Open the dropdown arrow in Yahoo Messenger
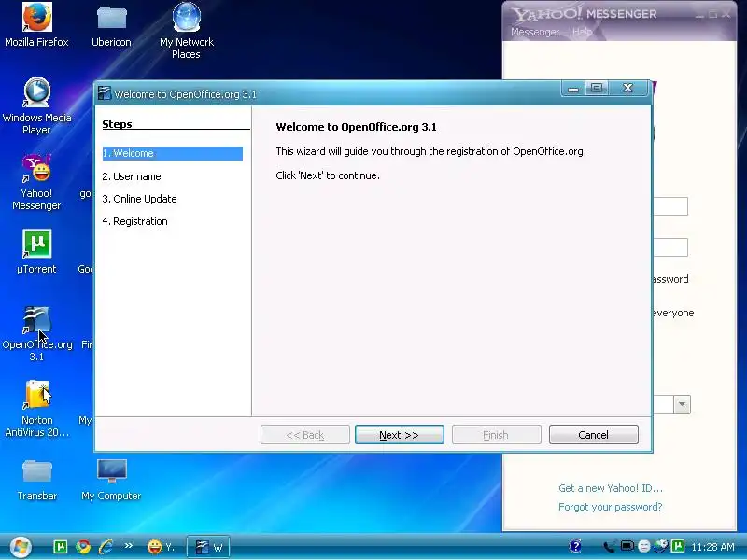Viewport: 747px width, 560px height. click(682, 405)
